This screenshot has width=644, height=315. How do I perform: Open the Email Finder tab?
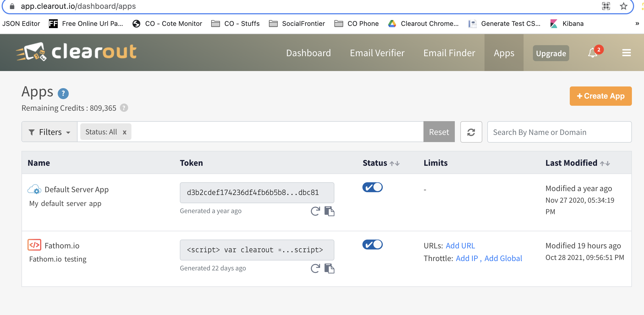(x=449, y=53)
